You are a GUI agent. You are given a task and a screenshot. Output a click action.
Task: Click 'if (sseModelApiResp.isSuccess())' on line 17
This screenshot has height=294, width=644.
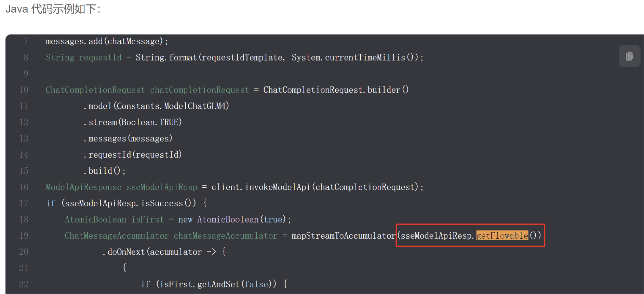121,203
